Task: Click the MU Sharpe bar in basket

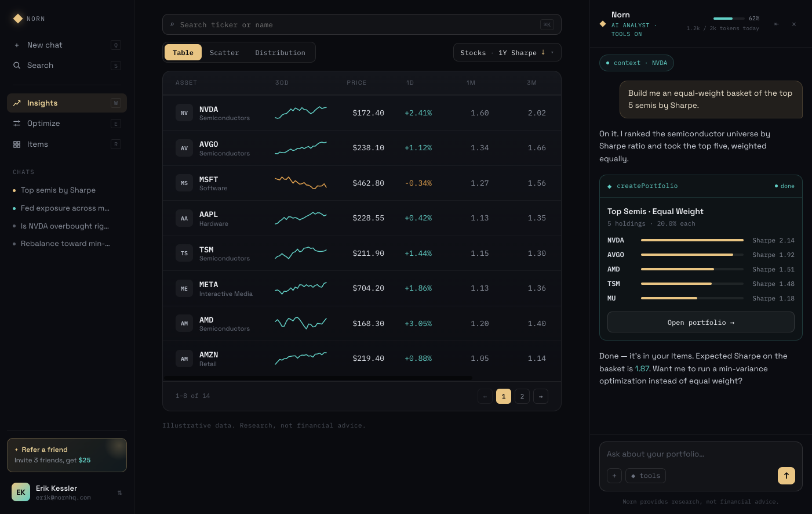Action: 692,298
